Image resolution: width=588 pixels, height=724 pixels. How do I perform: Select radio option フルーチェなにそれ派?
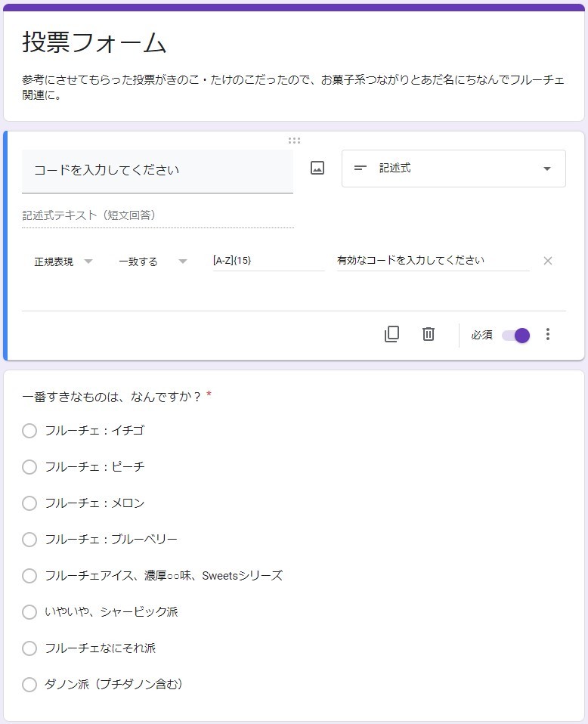coord(29,648)
